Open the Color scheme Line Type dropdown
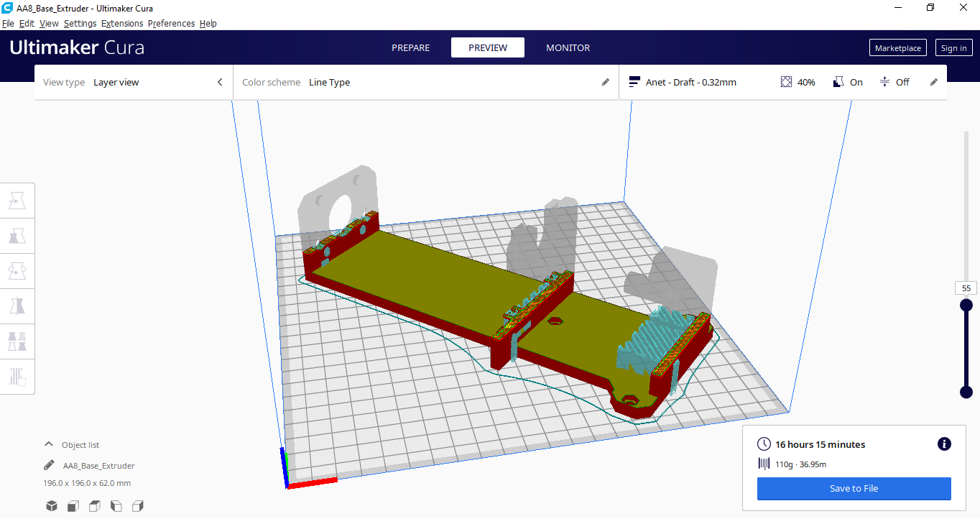Image resolution: width=980 pixels, height=519 pixels. pyautogui.click(x=426, y=82)
